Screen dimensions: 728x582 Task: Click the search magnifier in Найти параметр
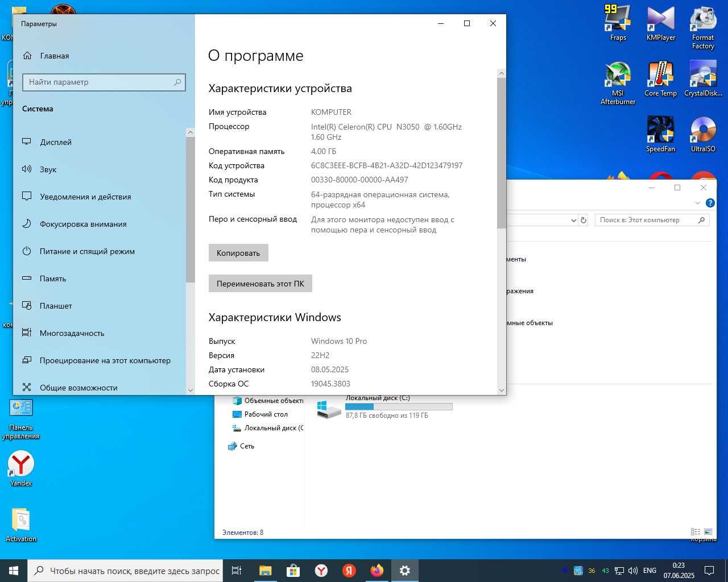177,82
